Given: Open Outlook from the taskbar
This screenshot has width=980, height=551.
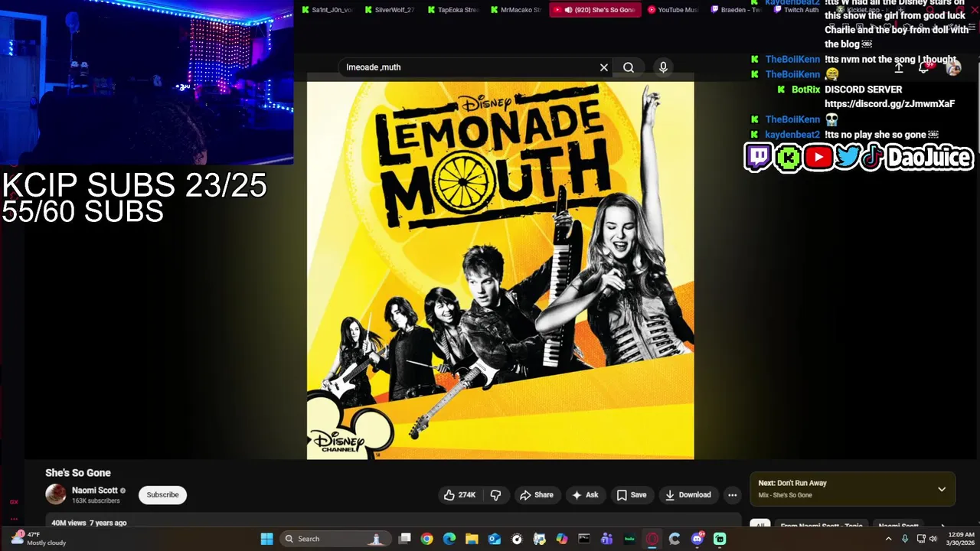Looking at the screenshot, I should 495,539.
